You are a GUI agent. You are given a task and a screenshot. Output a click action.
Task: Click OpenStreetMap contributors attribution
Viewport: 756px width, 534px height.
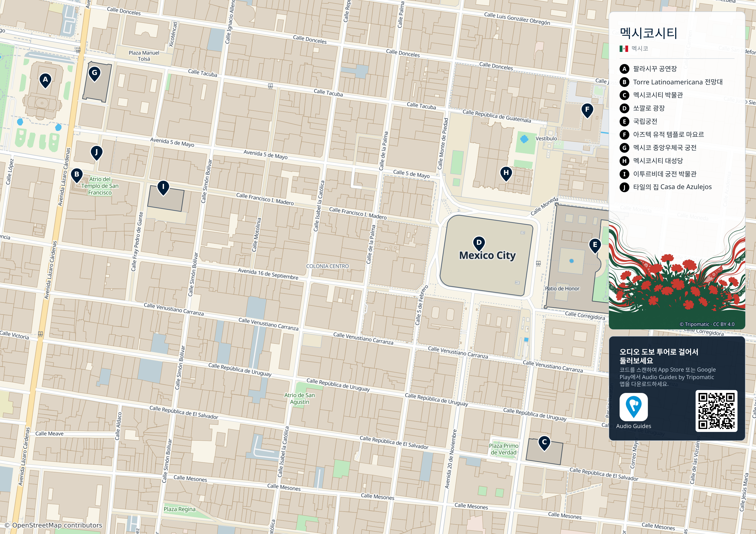(53, 525)
